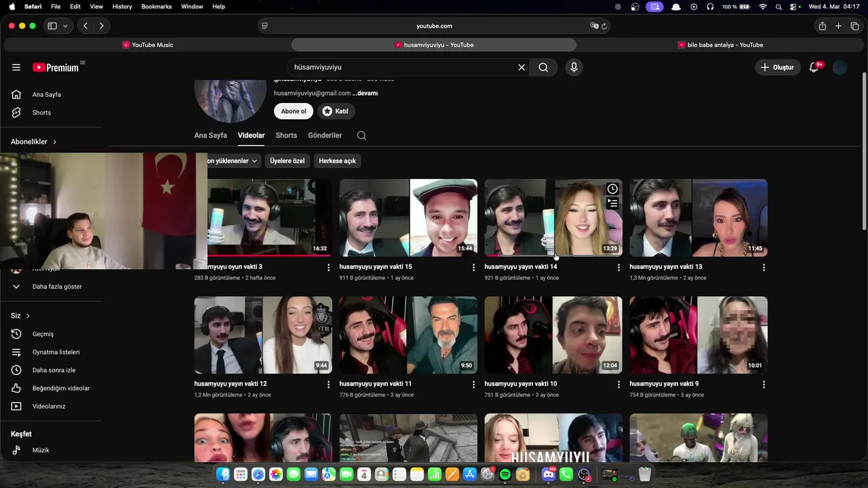Toggle Herkese açık filter chip
This screenshot has height=488, width=868.
[x=337, y=161]
